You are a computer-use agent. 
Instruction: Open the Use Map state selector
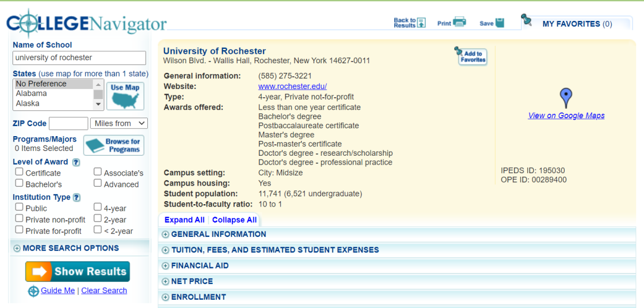coord(125,96)
